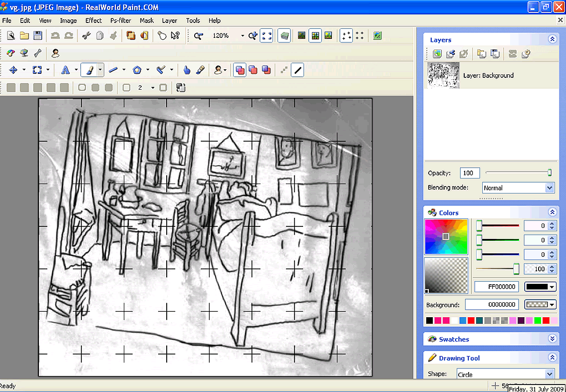Zoom out with the magnifier minus icon
Screen dimensions: 566x392
(x=198, y=35)
